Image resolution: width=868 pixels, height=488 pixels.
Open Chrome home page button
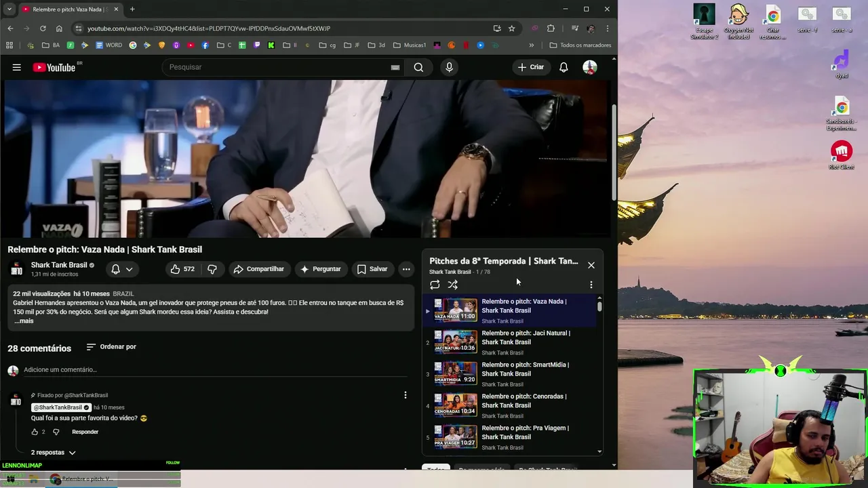pyautogui.click(x=59, y=28)
